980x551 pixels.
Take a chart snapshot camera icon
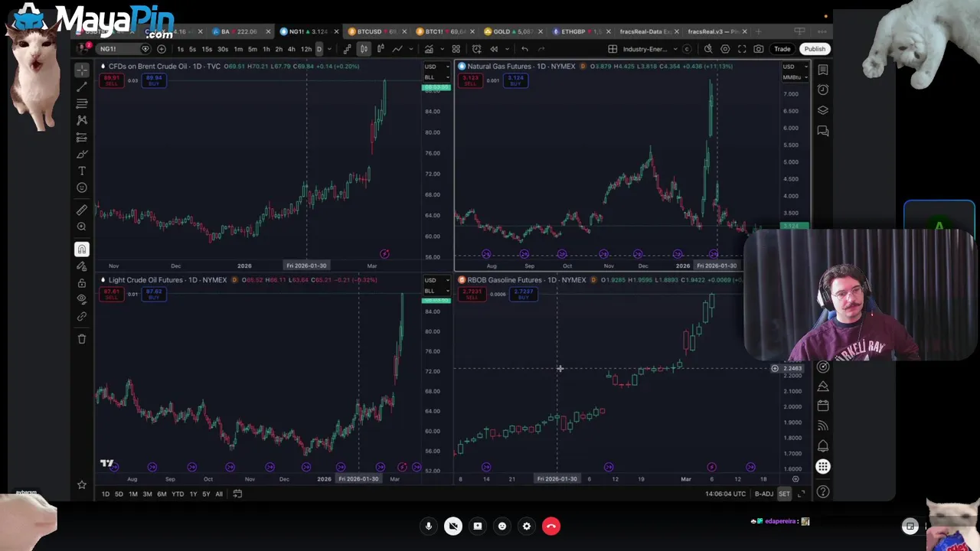click(x=758, y=49)
